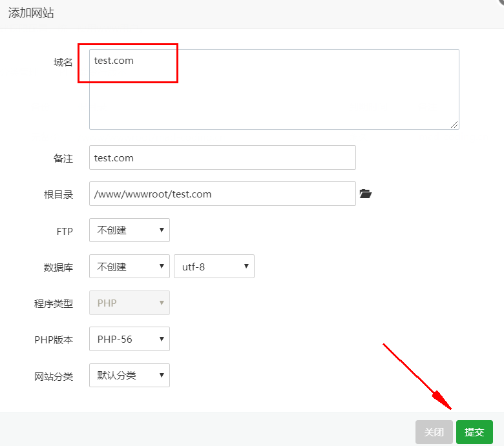This screenshot has height=446, width=504.
Task: Focus the 备注 remark input field
Action: (222, 157)
